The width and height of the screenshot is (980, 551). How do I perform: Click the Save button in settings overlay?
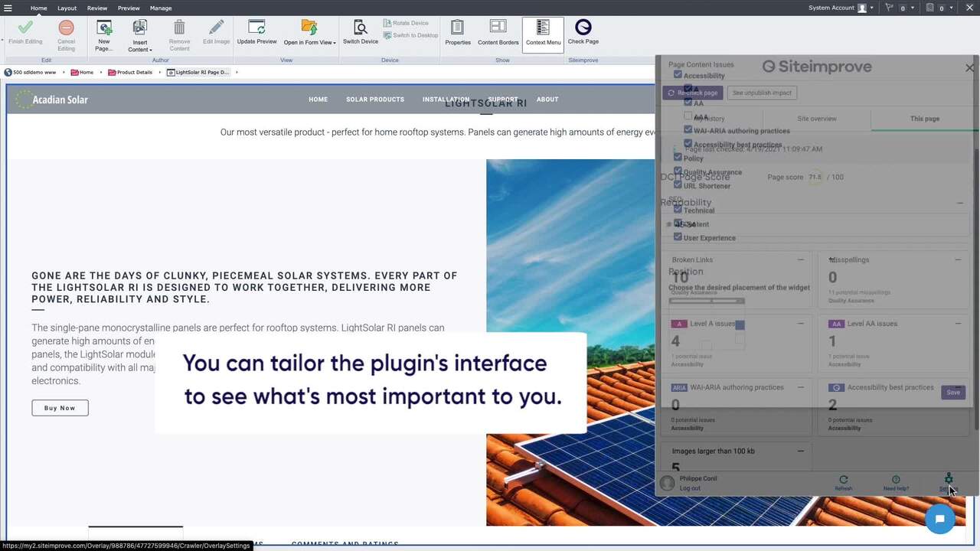tap(953, 392)
